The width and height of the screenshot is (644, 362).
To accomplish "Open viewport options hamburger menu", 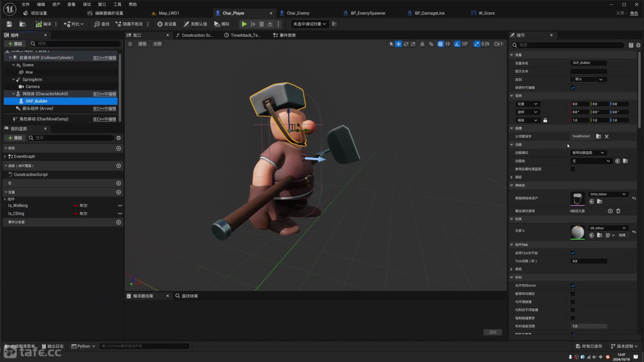I will 130,44.
